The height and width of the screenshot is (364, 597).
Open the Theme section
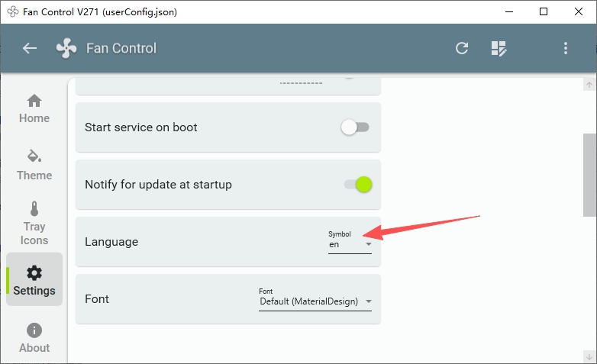pyautogui.click(x=34, y=166)
